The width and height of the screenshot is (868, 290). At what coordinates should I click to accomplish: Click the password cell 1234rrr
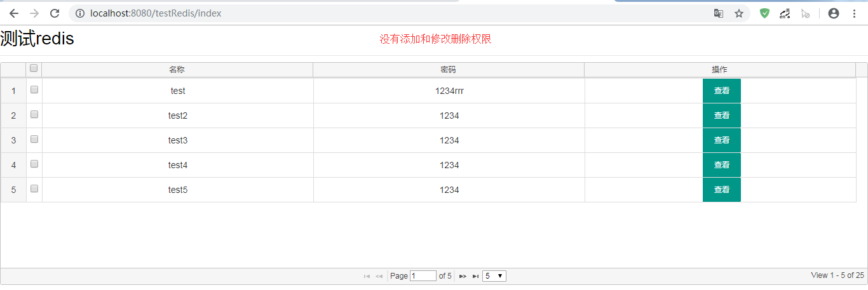(449, 91)
